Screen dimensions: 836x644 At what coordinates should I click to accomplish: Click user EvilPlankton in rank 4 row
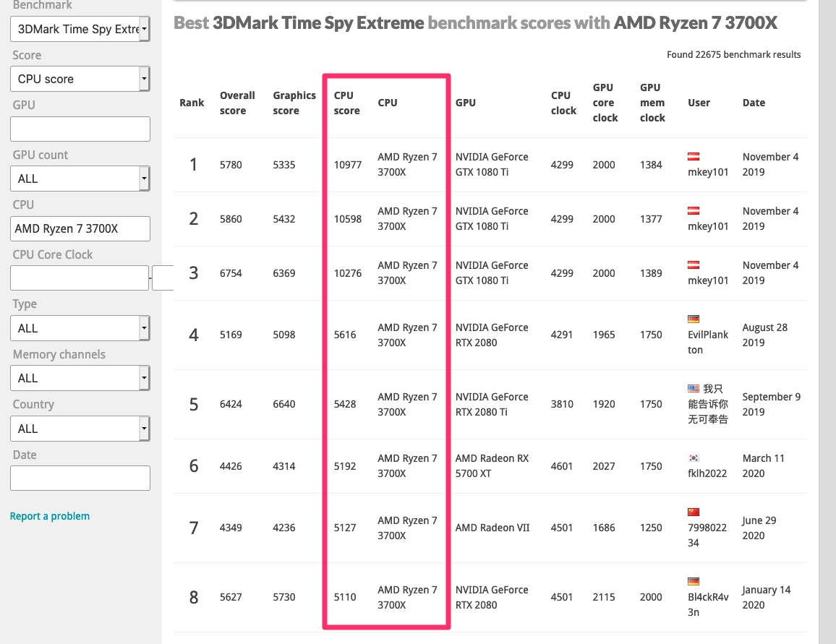coord(708,342)
